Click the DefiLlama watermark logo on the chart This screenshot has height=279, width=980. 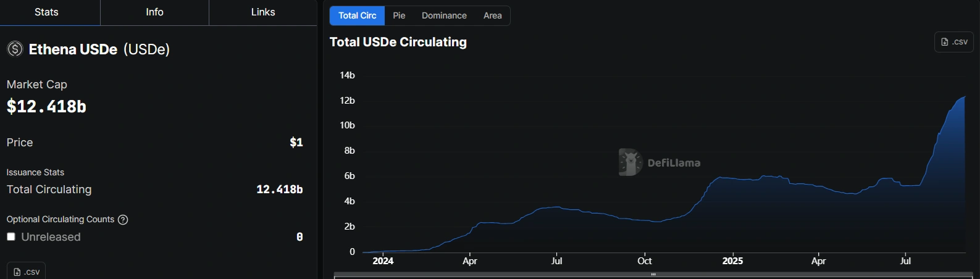630,162
